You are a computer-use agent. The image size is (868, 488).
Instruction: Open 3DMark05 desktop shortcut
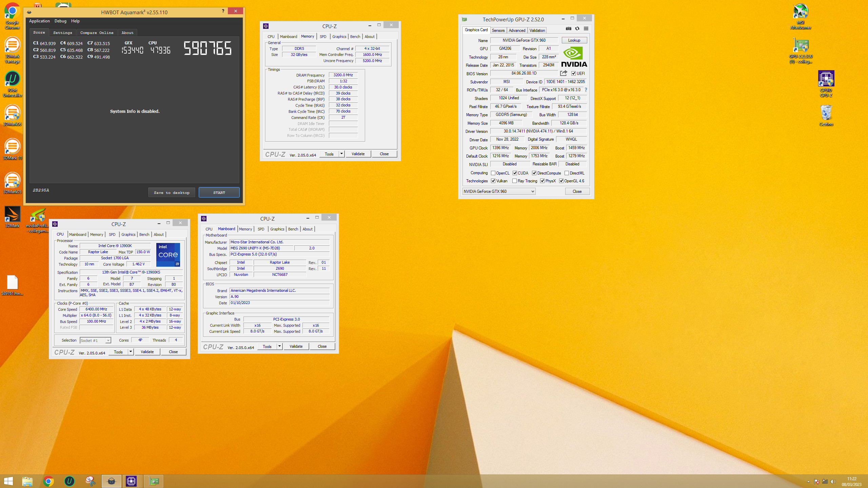click(x=12, y=183)
